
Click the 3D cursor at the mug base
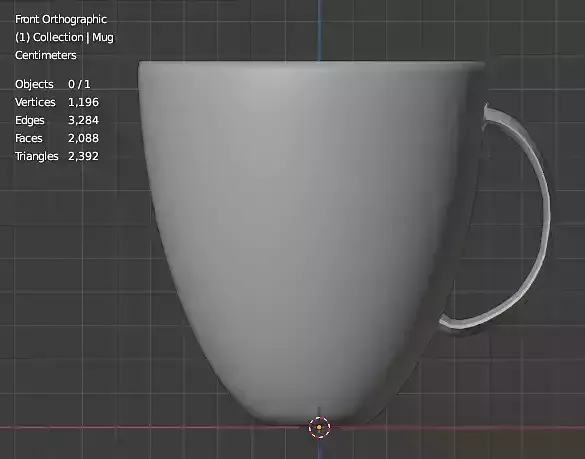click(319, 427)
